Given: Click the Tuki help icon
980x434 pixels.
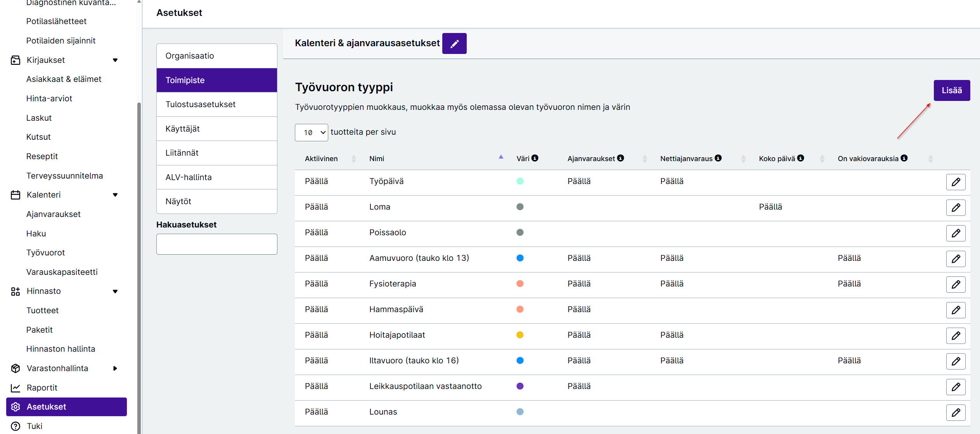Looking at the screenshot, I should 16,426.
